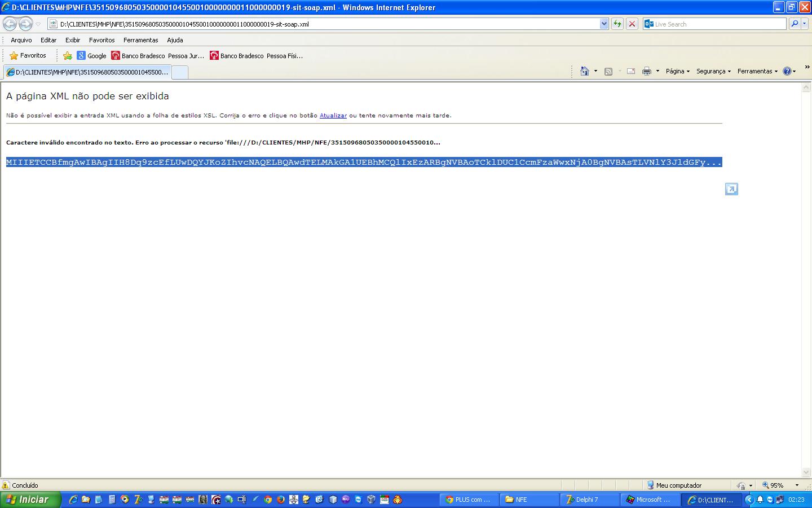Expand the Home button dropdown arrow
The width and height of the screenshot is (812, 508).
pyautogui.click(x=595, y=71)
